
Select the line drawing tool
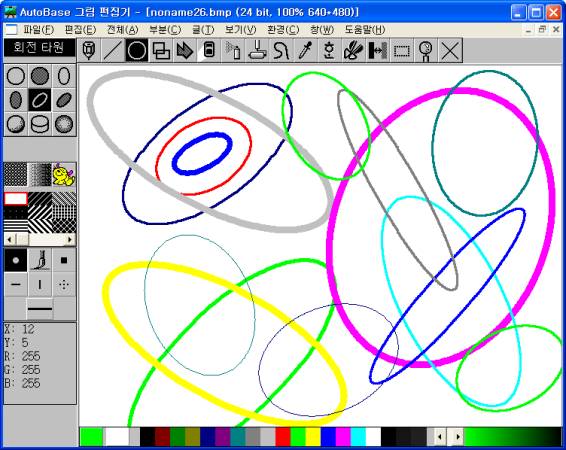point(113,50)
